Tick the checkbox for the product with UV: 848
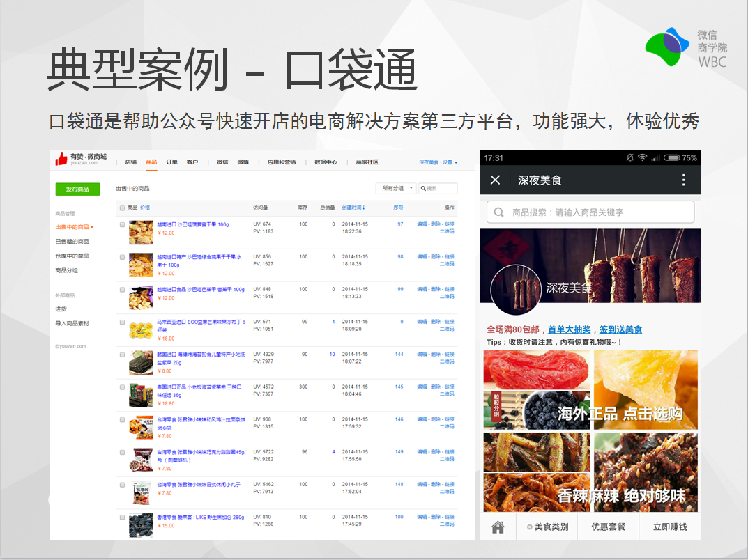Image resolution: width=748 pixels, height=560 pixels. (x=122, y=289)
